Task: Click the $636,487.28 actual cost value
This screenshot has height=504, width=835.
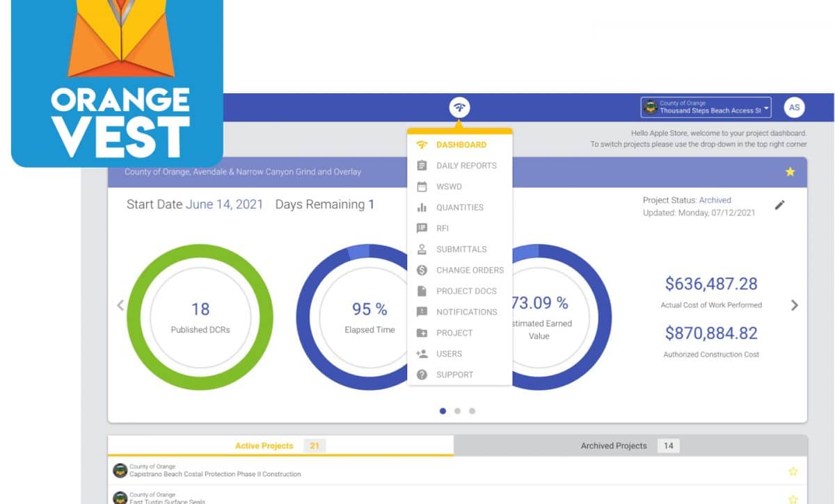Action: coord(711,284)
